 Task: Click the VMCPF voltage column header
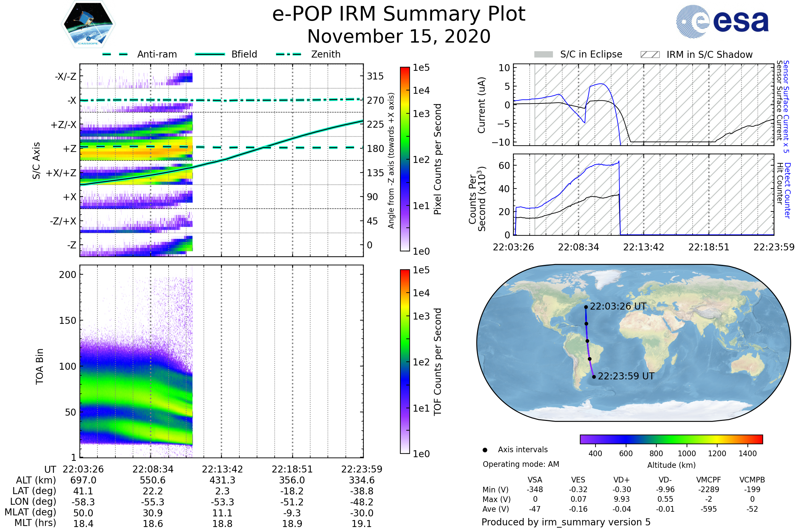[x=709, y=480]
